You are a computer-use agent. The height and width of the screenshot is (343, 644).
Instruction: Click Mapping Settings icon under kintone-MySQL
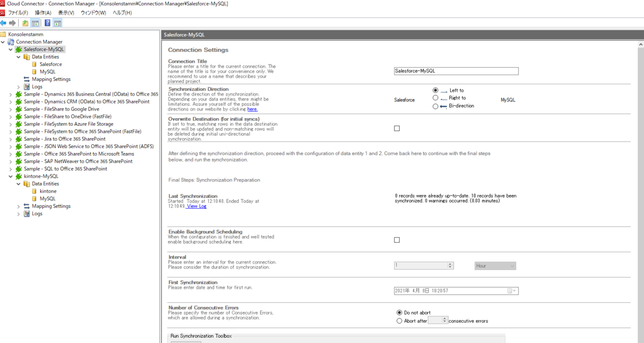[x=27, y=206]
